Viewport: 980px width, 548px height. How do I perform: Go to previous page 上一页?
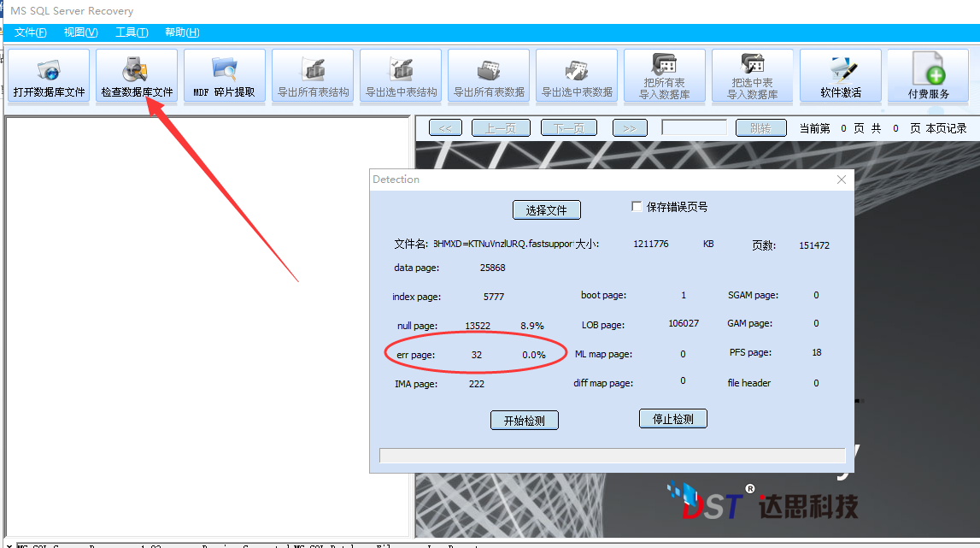pos(501,127)
